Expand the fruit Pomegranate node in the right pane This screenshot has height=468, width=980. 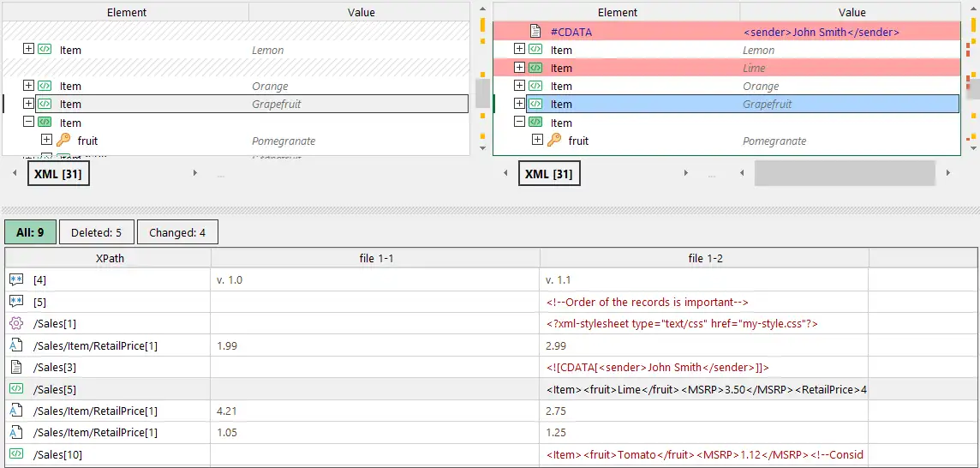click(x=537, y=141)
